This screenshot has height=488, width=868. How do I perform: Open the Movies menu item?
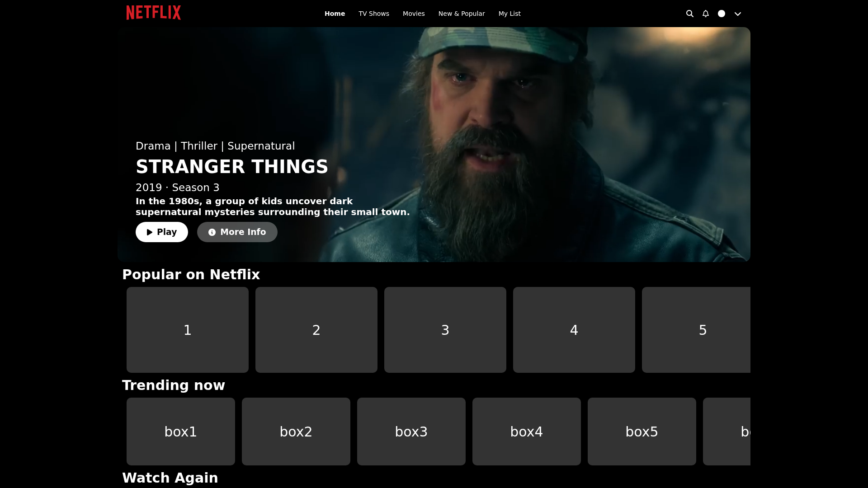click(414, 14)
